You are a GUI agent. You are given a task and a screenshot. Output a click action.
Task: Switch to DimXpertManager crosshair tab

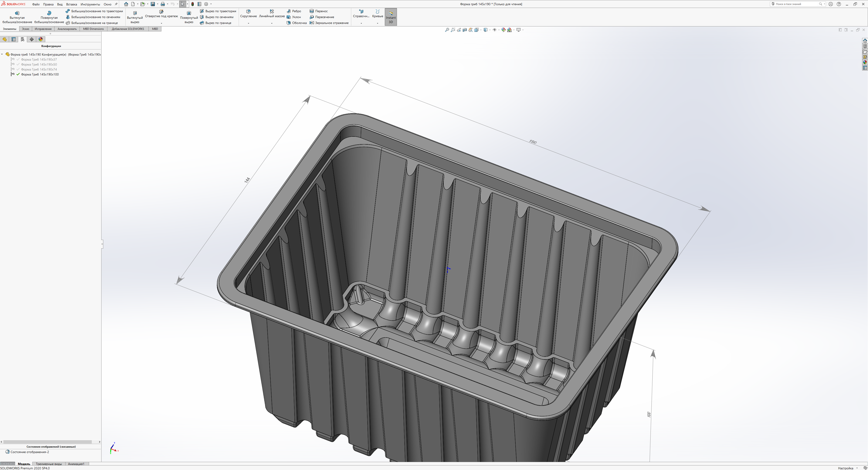coord(32,39)
